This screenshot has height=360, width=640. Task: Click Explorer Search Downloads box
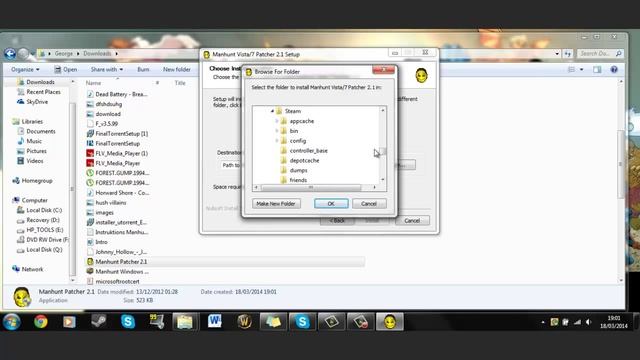pyautogui.click(x=600, y=53)
